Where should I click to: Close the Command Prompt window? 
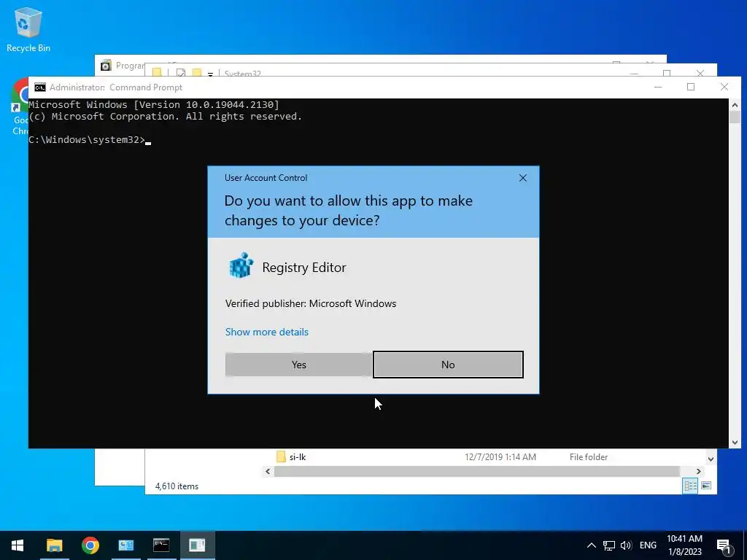pyautogui.click(x=724, y=87)
